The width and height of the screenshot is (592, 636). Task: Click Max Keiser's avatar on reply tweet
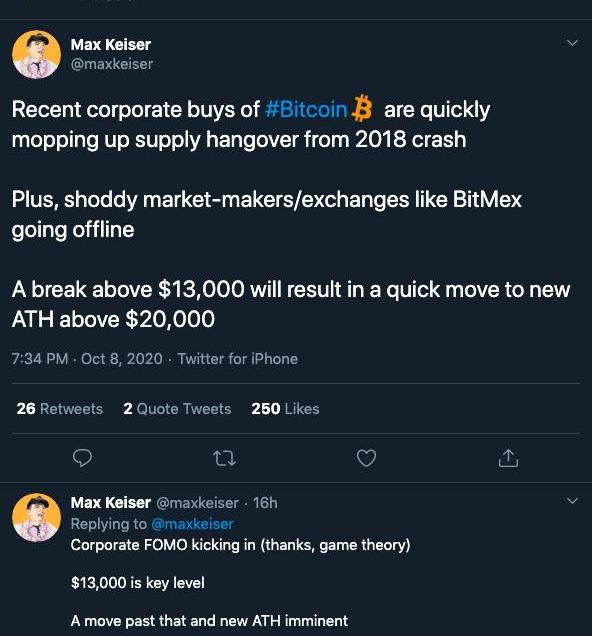[x=36, y=517]
